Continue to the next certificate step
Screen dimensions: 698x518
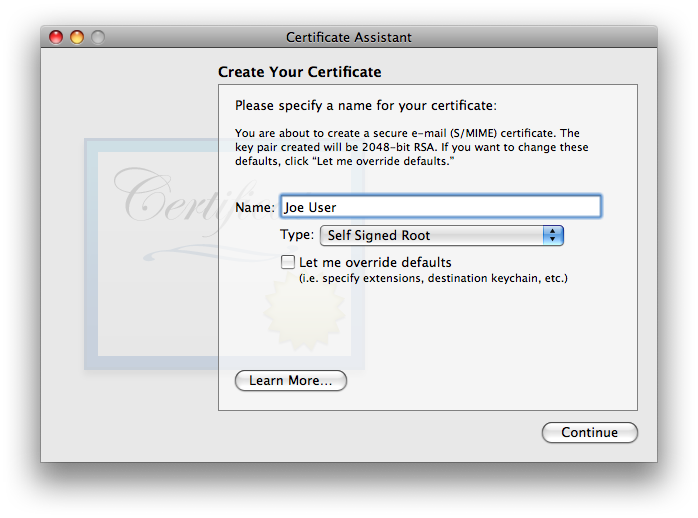589,432
